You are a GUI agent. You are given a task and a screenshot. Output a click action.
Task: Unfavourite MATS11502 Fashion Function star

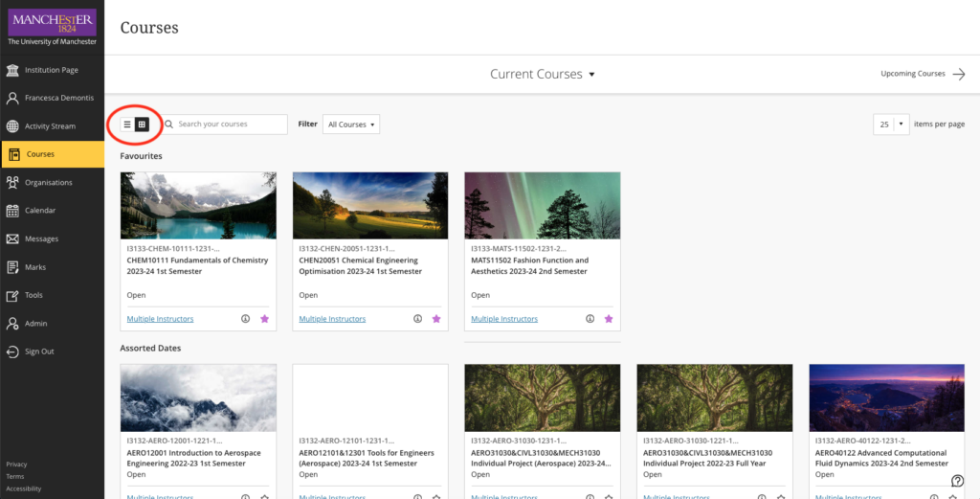tap(609, 319)
